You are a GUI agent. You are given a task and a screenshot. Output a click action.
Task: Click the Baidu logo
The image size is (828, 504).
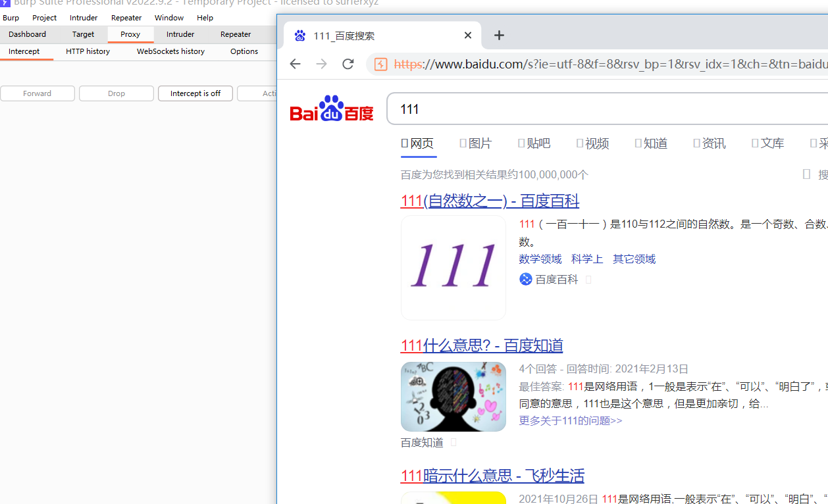pos(332,109)
